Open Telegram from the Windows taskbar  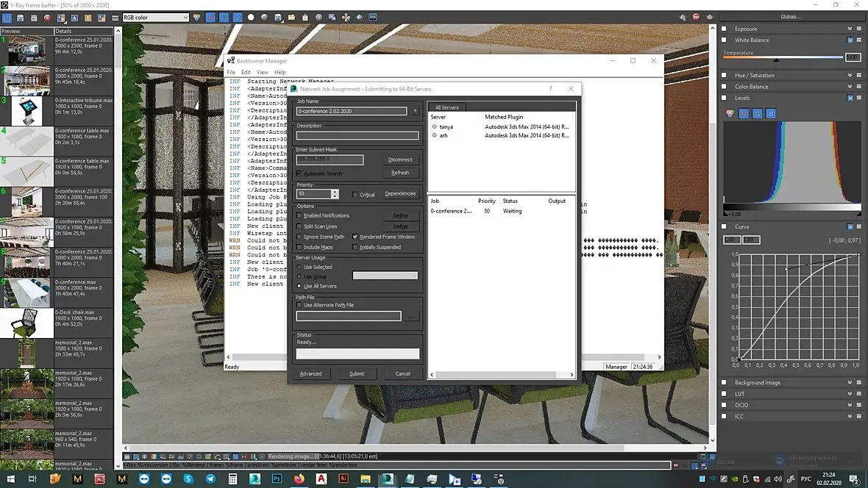click(x=210, y=479)
